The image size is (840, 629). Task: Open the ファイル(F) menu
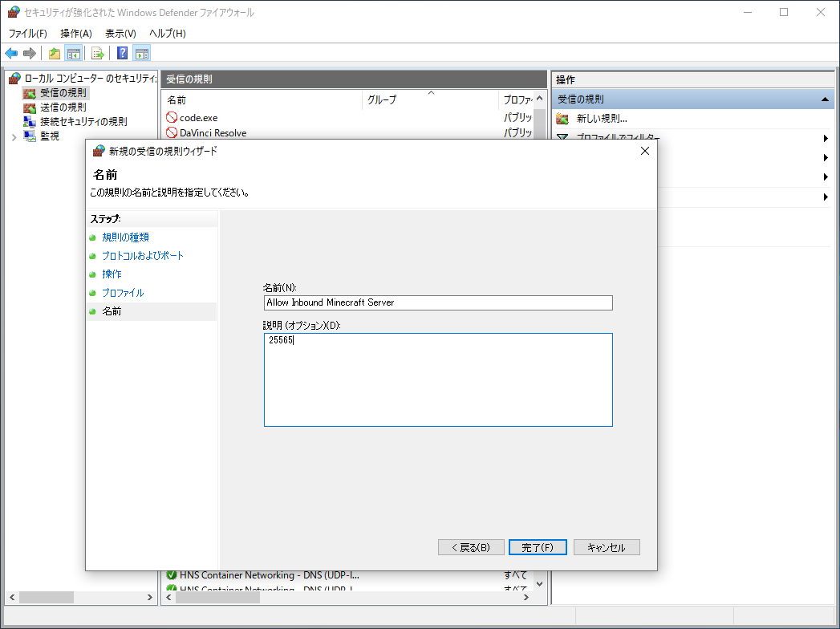[28, 33]
